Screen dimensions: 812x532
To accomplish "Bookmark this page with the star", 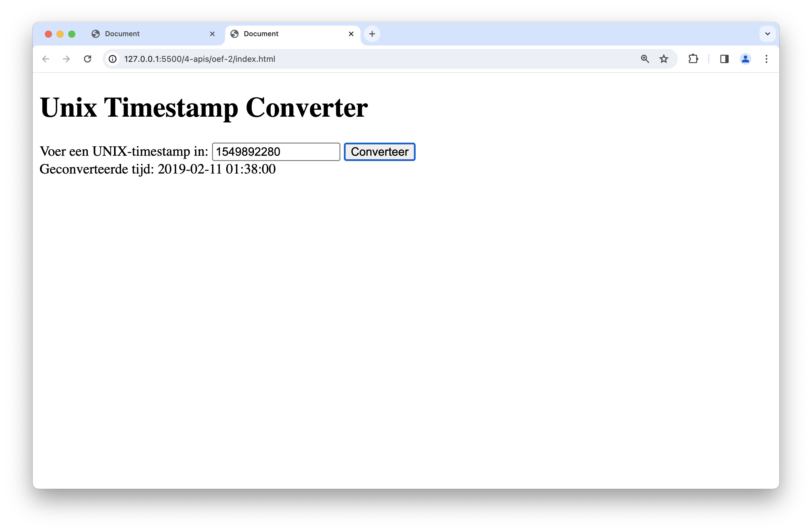I will pyautogui.click(x=664, y=59).
